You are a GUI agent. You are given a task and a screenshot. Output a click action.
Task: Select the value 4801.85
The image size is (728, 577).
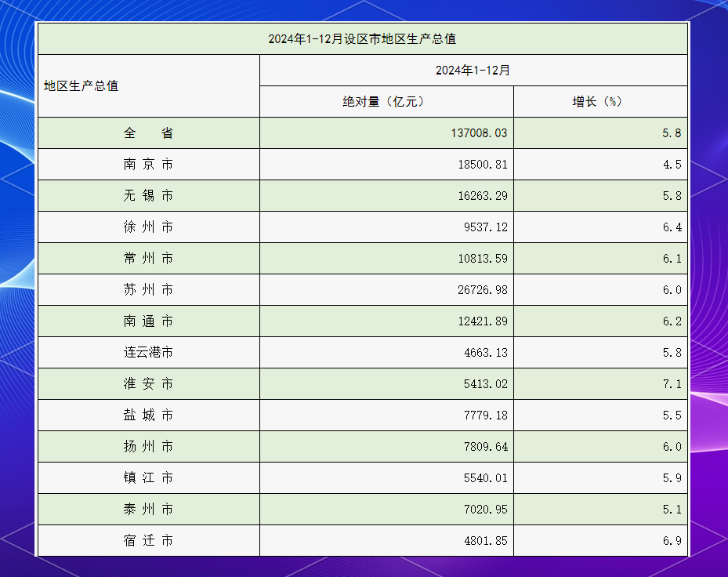(x=486, y=541)
